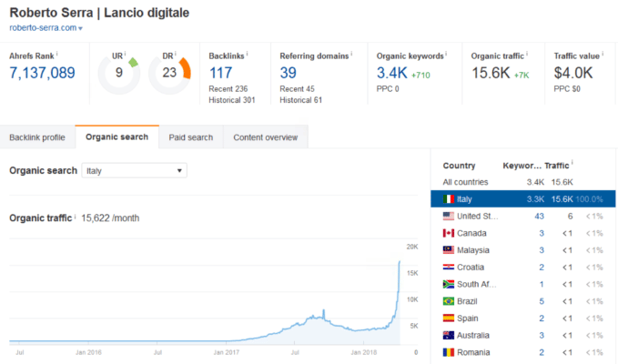Open the roberto-serra.com domain dropdown arrow
This screenshot has width=618, height=364.
tap(80, 28)
